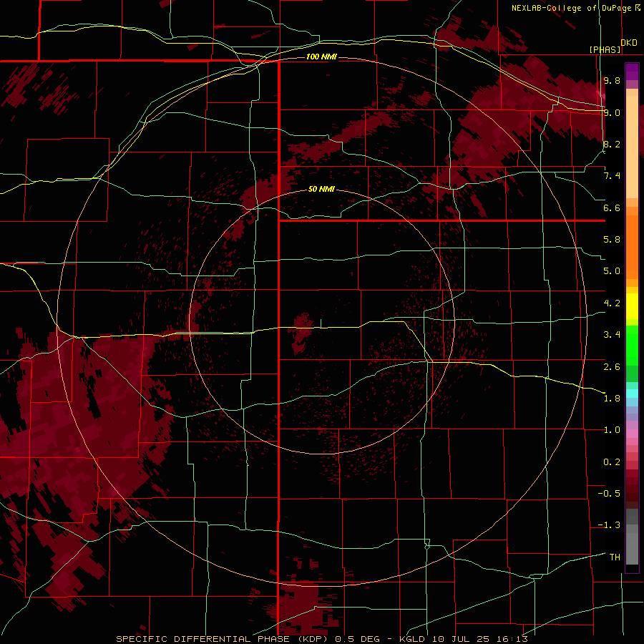Click the 5.0 scale value
644x644 pixels.
(612, 271)
